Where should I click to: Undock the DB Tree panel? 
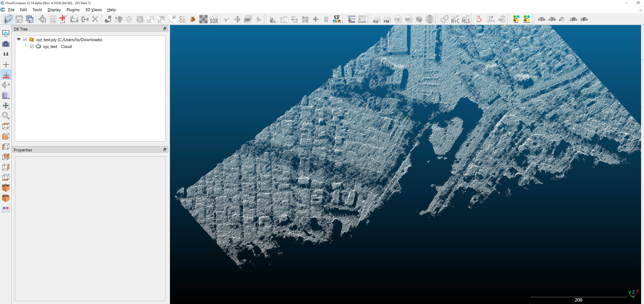pyautogui.click(x=164, y=29)
